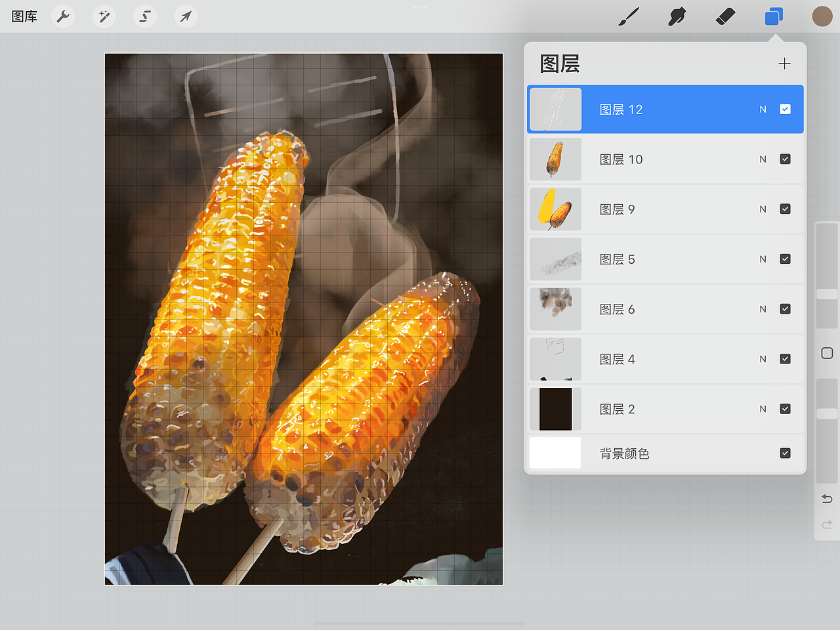Open blend mode N for 图层 5
The height and width of the screenshot is (630, 840).
click(763, 259)
